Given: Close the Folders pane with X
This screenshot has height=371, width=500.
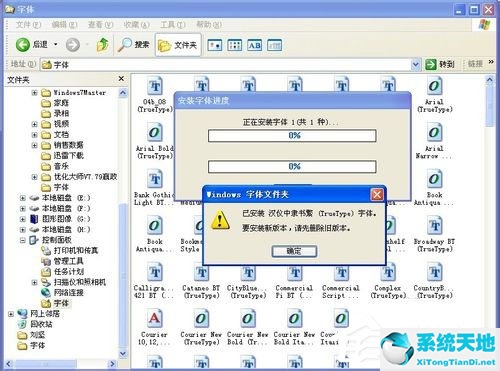Looking at the screenshot, I should coord(121,79).
